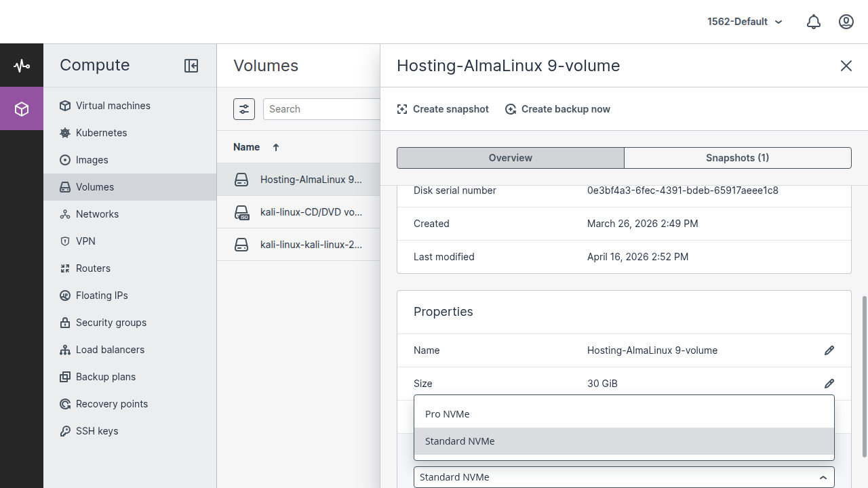
Task: Collapse the Compute sidebar panel
Action: 191,66
